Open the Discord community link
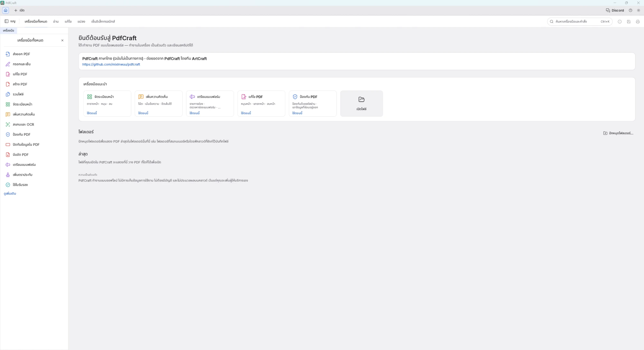This screenshot has height=350, width=644. point(615,10)
